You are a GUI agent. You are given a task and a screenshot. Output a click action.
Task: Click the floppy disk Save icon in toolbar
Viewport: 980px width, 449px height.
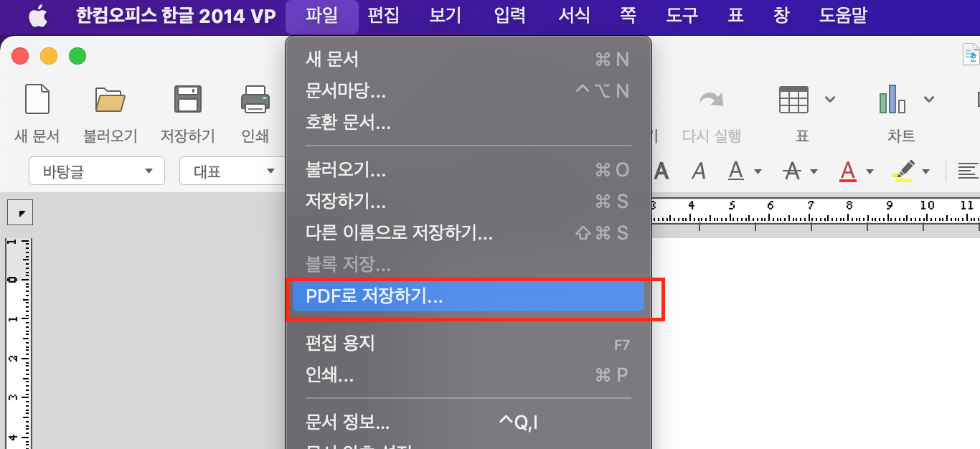point(187,99)
